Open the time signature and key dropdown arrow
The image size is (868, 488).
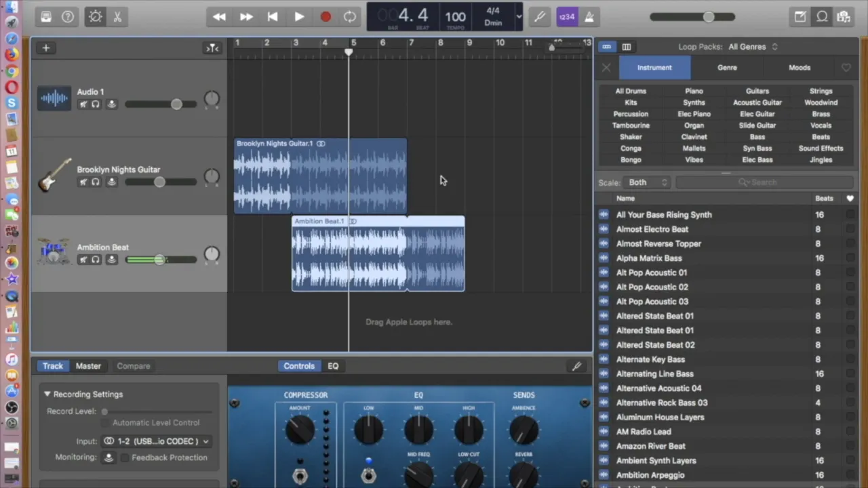tap(519, 17)
